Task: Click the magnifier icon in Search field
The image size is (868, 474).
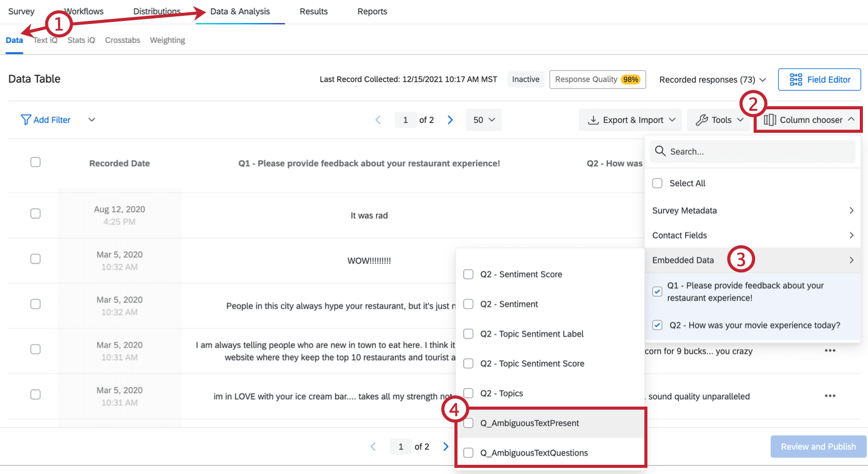Action: pyautogui.click(x=660, y=151)
